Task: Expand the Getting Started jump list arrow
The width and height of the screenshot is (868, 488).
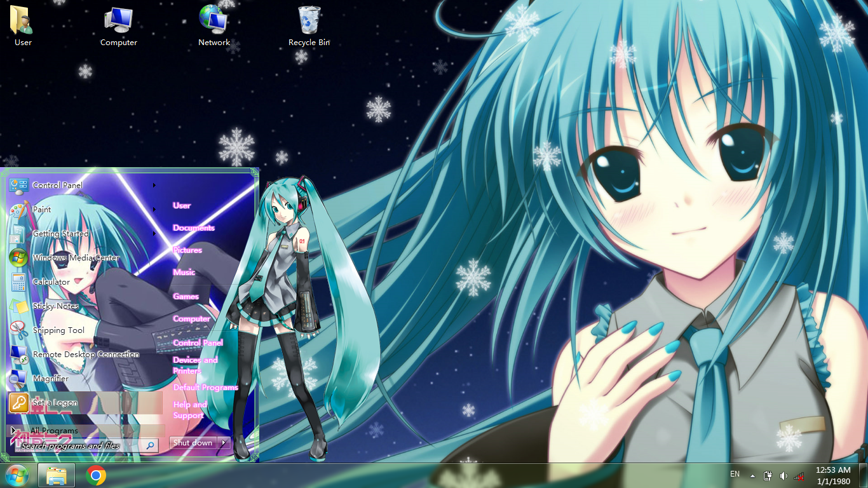Action: point(154,234)
